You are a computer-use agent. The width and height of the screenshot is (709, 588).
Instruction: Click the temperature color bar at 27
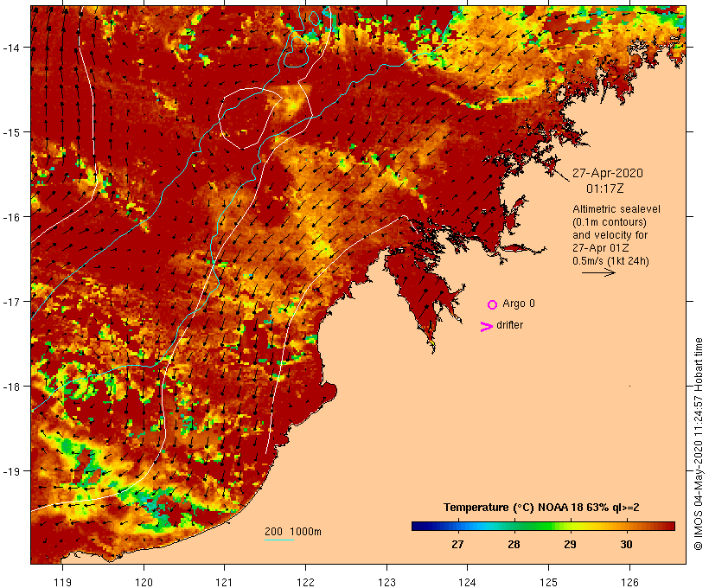point(457,526)
